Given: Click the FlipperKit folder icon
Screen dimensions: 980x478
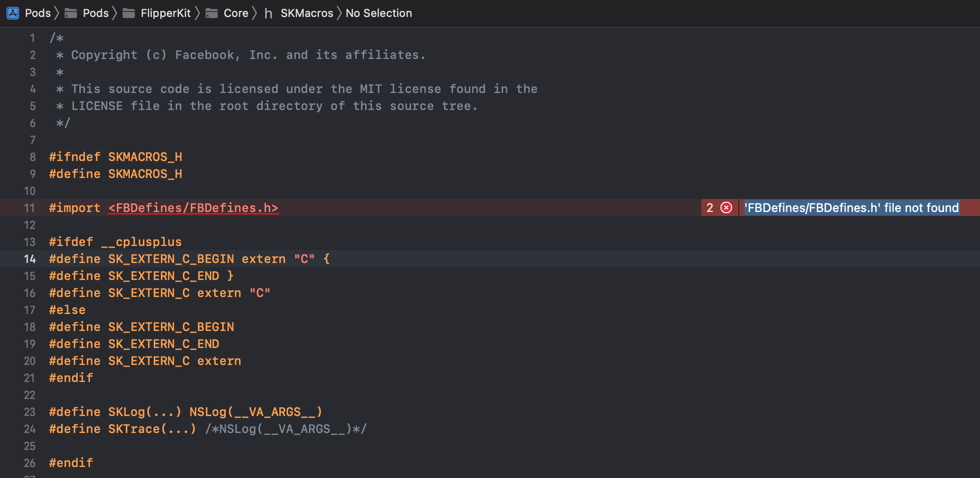Looking at the screenshot, I should pyautogui.click(x=130, y=13).
